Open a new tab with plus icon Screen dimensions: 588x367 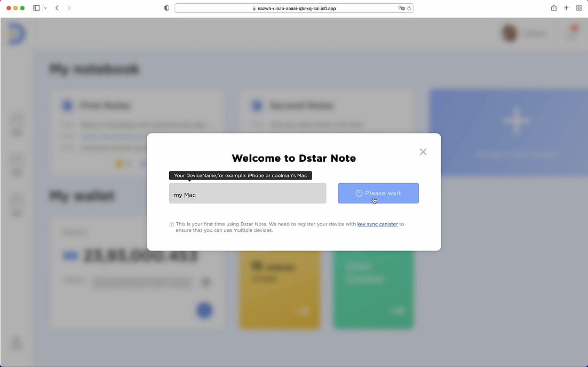coord(566,8)
